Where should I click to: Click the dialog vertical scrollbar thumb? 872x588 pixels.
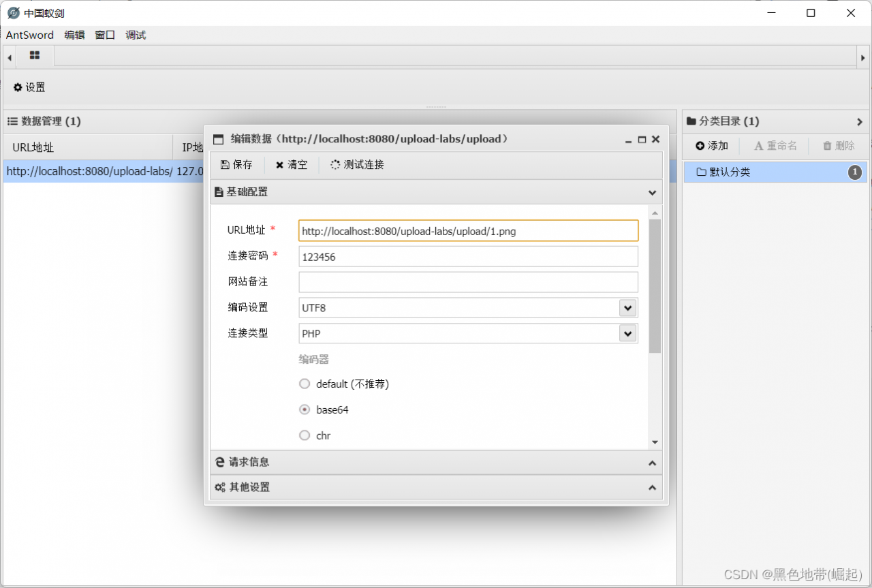tap(655, 286)
